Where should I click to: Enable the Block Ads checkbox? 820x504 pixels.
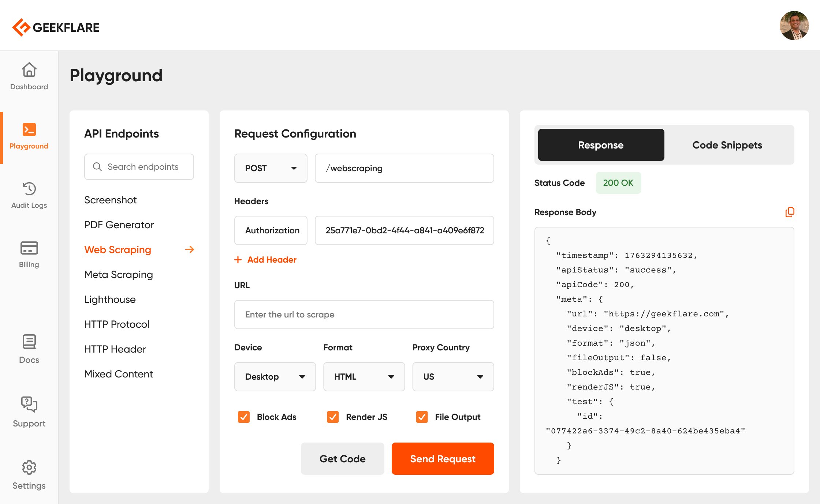pyautogui.click(x=243, y=417)
